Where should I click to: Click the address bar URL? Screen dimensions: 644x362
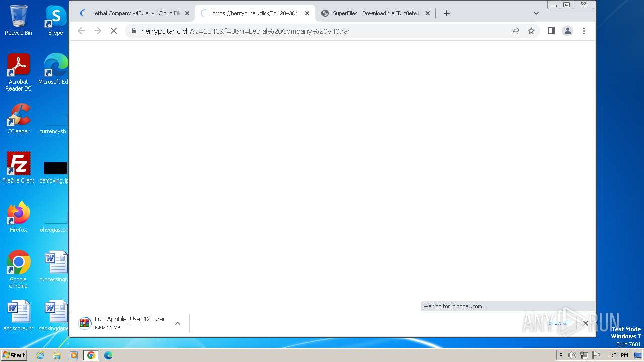click(x=246, y=31)
